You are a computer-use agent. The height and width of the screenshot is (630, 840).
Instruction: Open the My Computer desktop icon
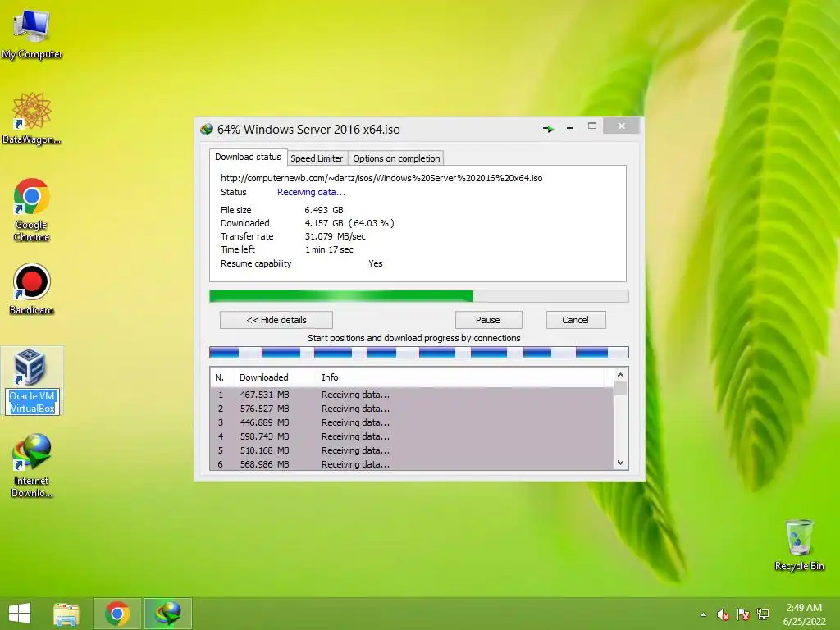(x=32, y=34)
